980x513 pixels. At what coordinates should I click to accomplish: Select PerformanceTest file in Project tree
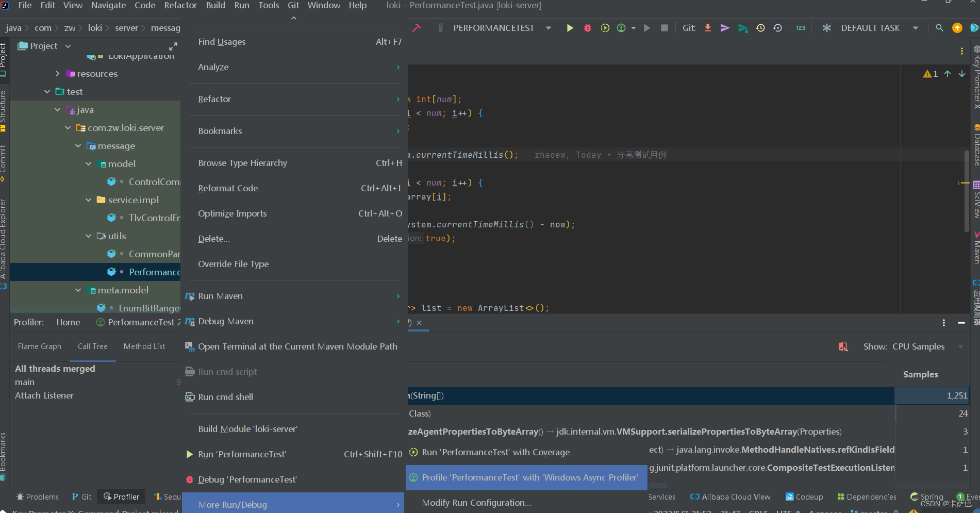tap(96, 272)
